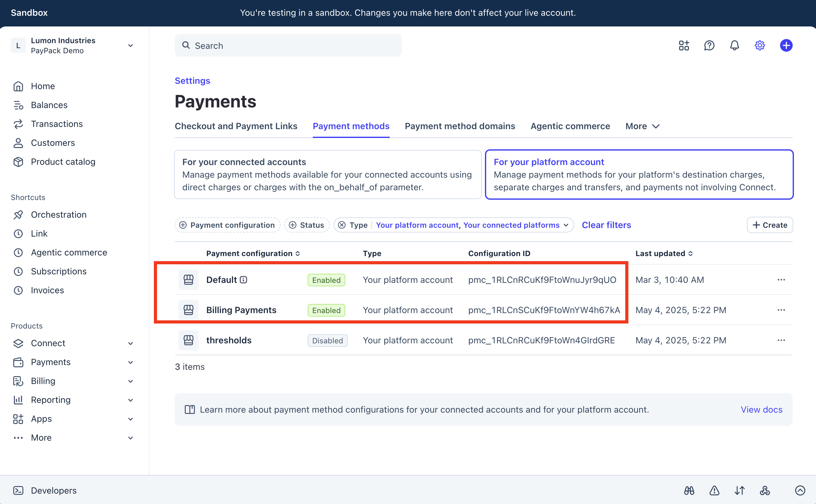
Task: Add a Payment configuration filter
Action: click(x=228, y=225)
